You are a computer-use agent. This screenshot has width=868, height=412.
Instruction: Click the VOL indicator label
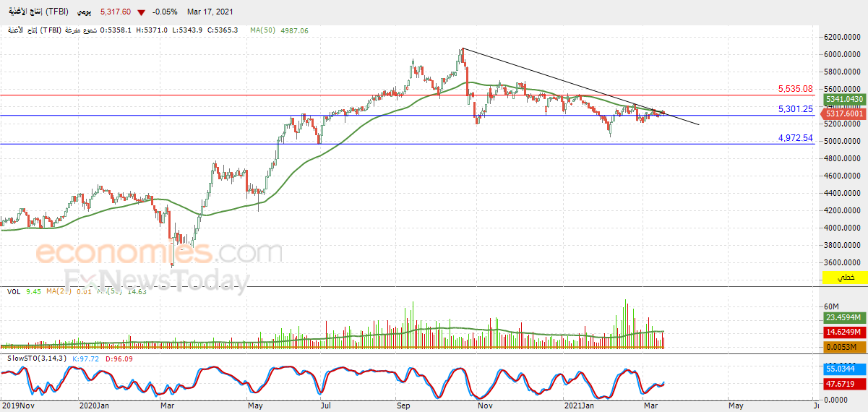point(14,291)
